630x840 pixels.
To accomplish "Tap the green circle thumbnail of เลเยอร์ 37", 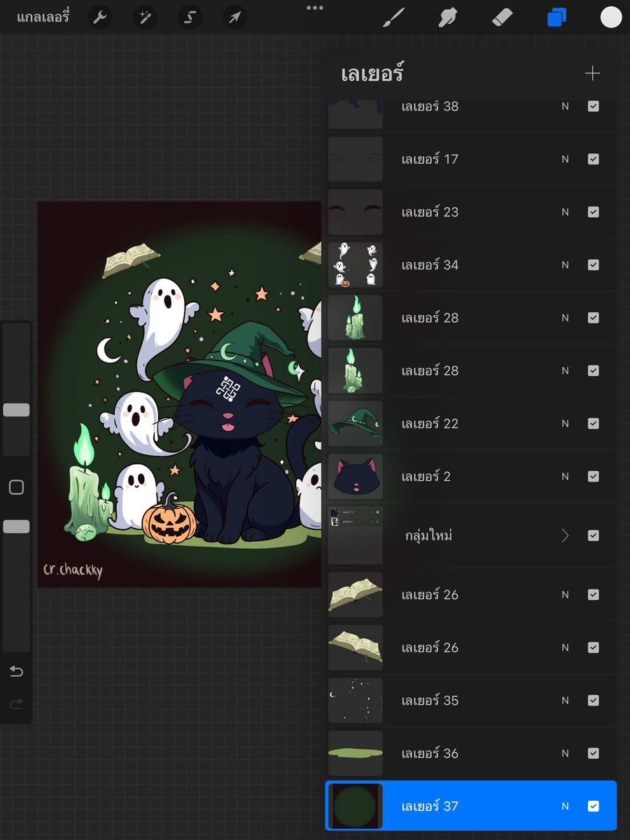I will click(x=356, y=806).
